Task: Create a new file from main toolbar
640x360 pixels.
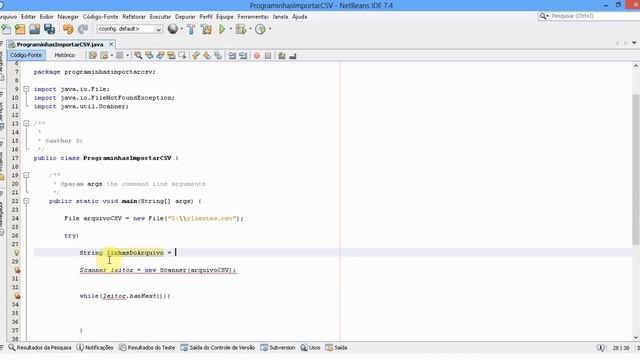Action: pos(6,29)
